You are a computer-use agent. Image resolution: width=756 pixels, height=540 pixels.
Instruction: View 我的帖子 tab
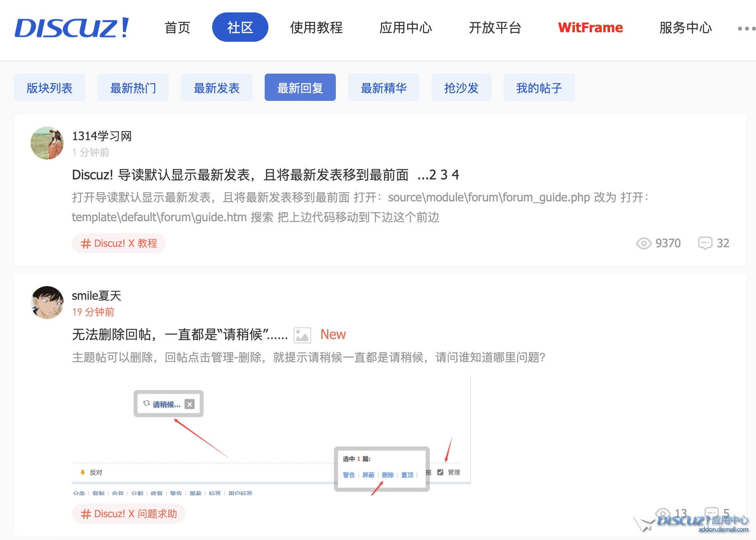click(539, 88)
